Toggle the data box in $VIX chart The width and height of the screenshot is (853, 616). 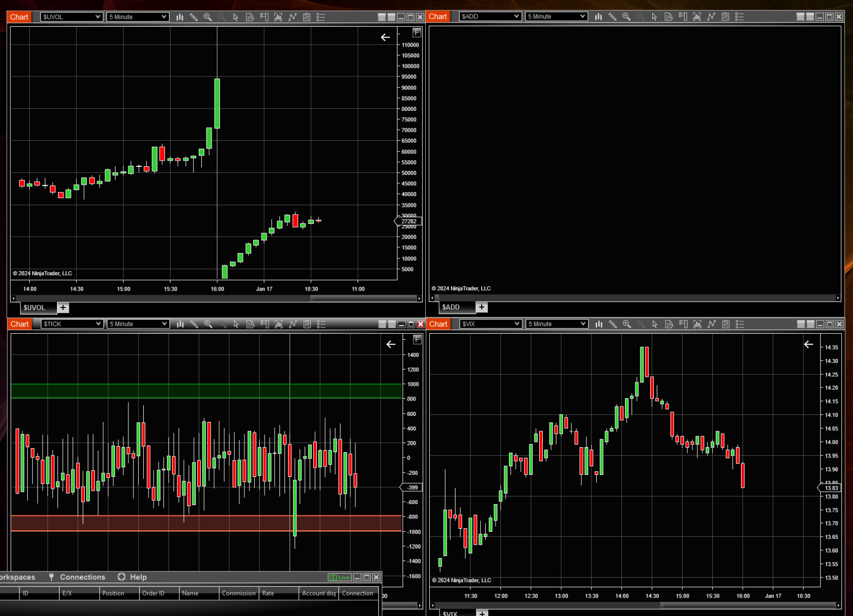click(669, 324)
